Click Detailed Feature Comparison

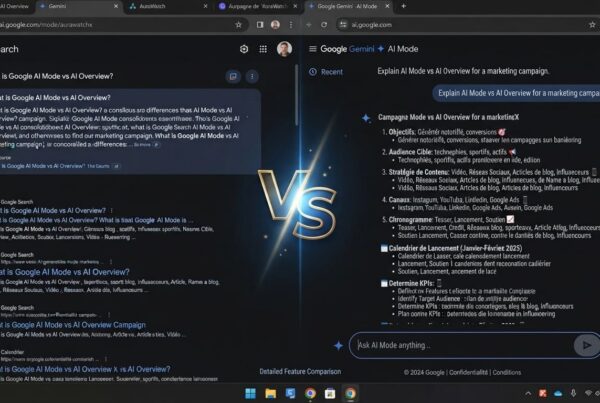click(x=300, y=372)
